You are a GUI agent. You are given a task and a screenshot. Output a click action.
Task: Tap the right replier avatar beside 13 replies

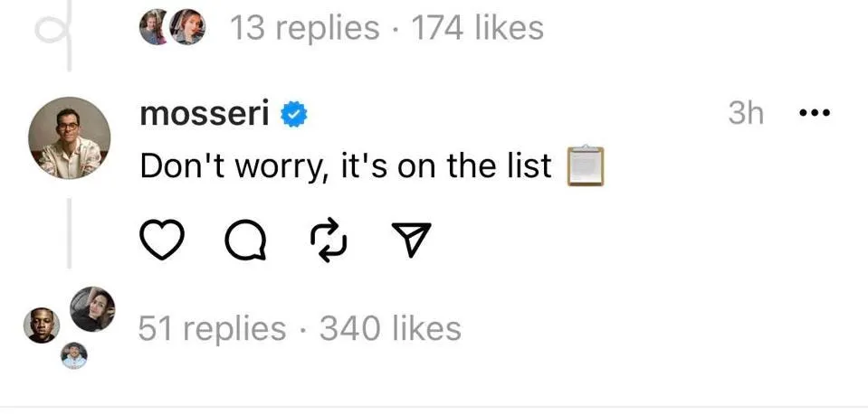(x=187, y=28)
